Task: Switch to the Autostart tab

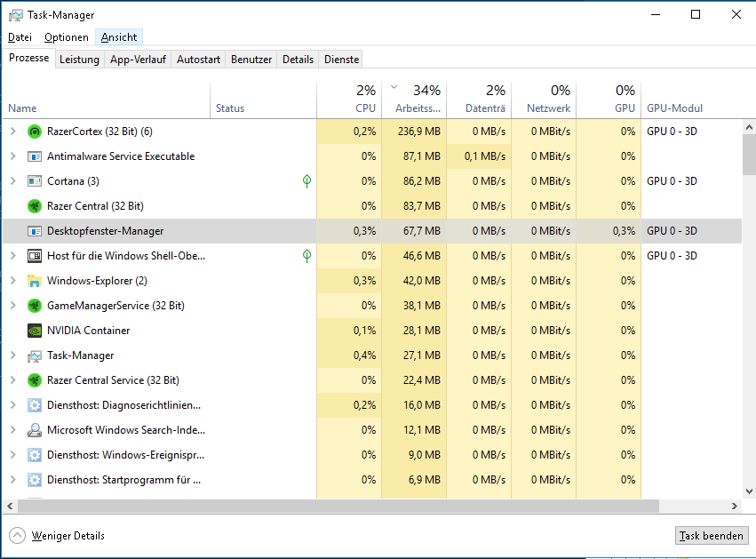Action: (198, 60)
